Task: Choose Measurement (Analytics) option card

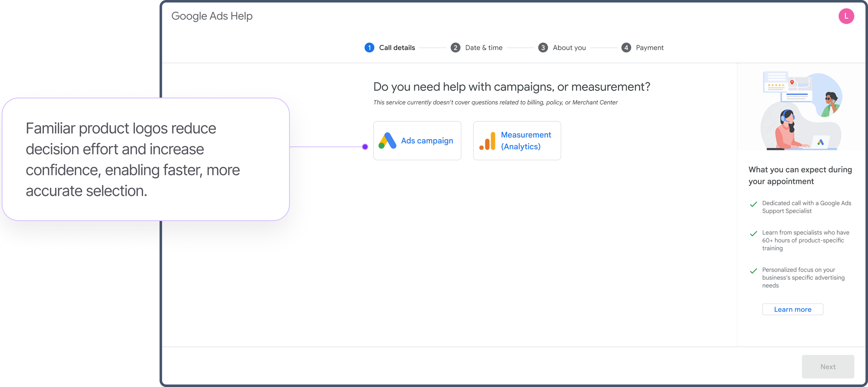Action: click(x=517, y=141)
